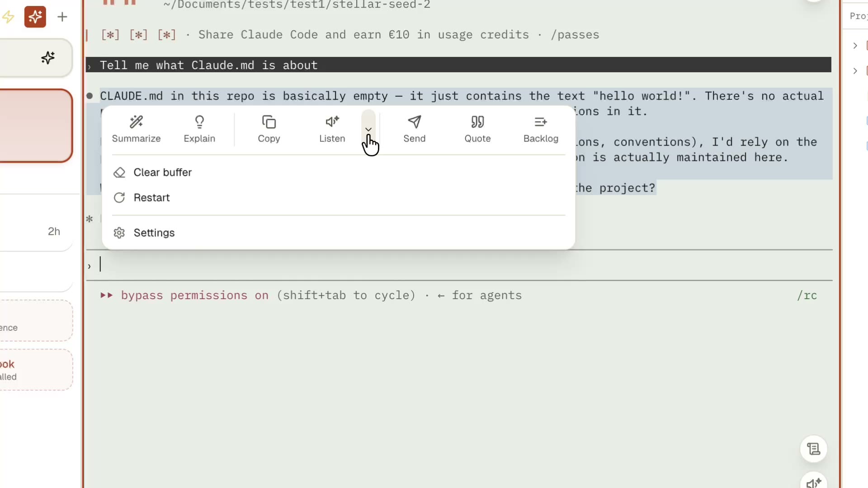This screenshot has width=868, height=488.
Task: Open the scroll document icon button
Action: tap(814, 449)
